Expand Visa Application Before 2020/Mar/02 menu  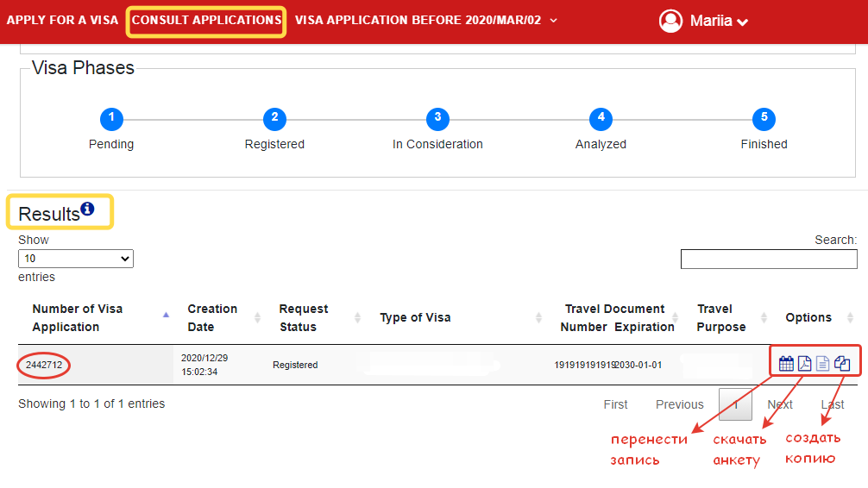pos(426,20)
